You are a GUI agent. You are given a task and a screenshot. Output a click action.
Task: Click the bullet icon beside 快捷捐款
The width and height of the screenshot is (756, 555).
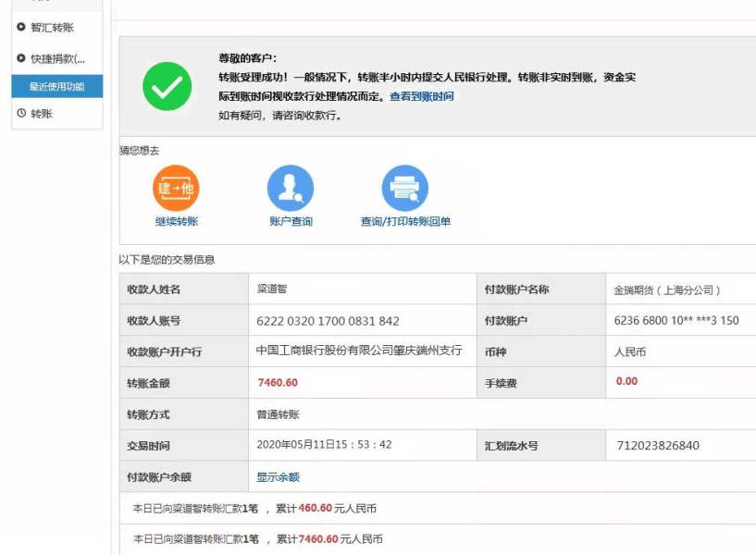click(x=21, y=58)
